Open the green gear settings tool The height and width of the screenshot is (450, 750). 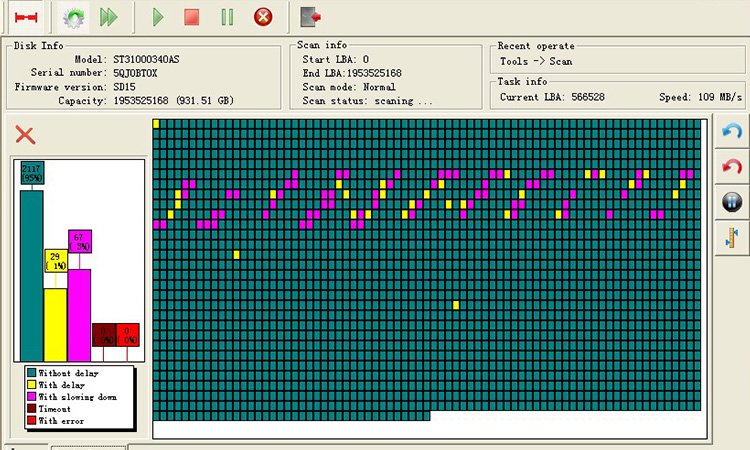point(74,18)
